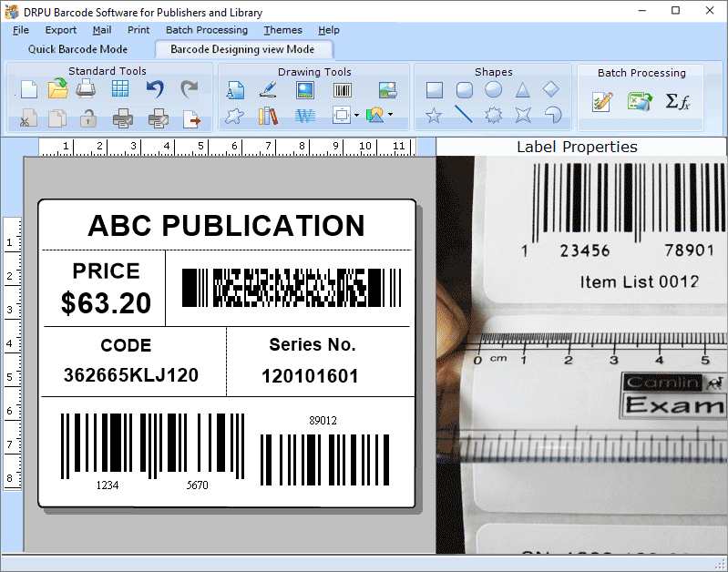Select the code value 362665KLJ120
The image size is (728, 572).
coord(131,375)
